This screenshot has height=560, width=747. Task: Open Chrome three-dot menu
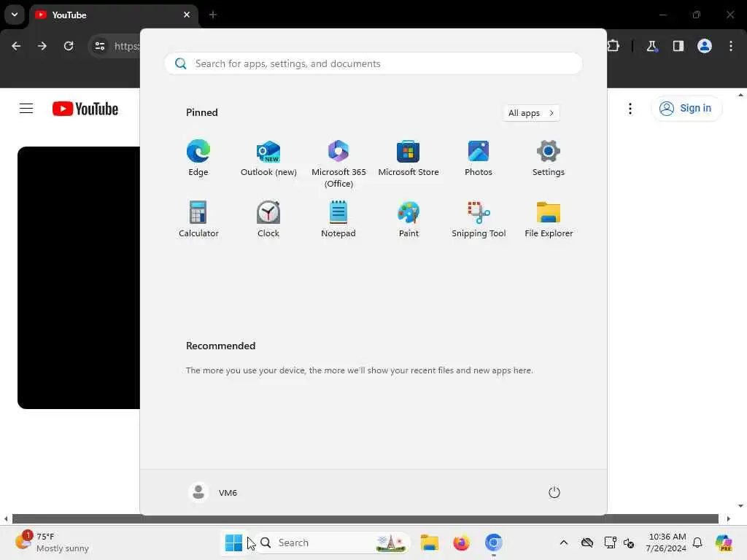click(x=731, y=46)
